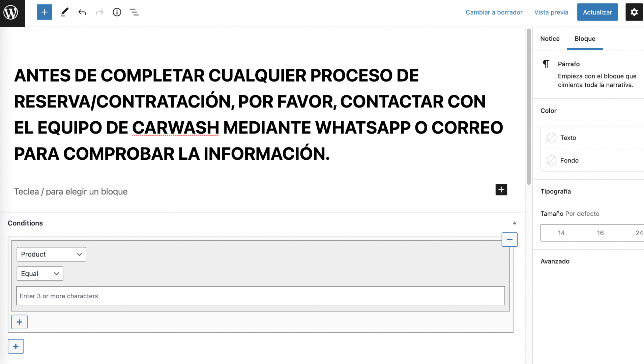Switch to the Bloque sidebar tab

[x=585, y=39]
